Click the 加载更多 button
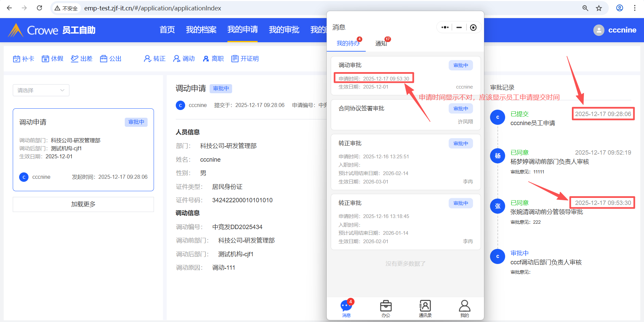This screenshot has height=322, width=644. pyautogui.click(x=83, y=204)
